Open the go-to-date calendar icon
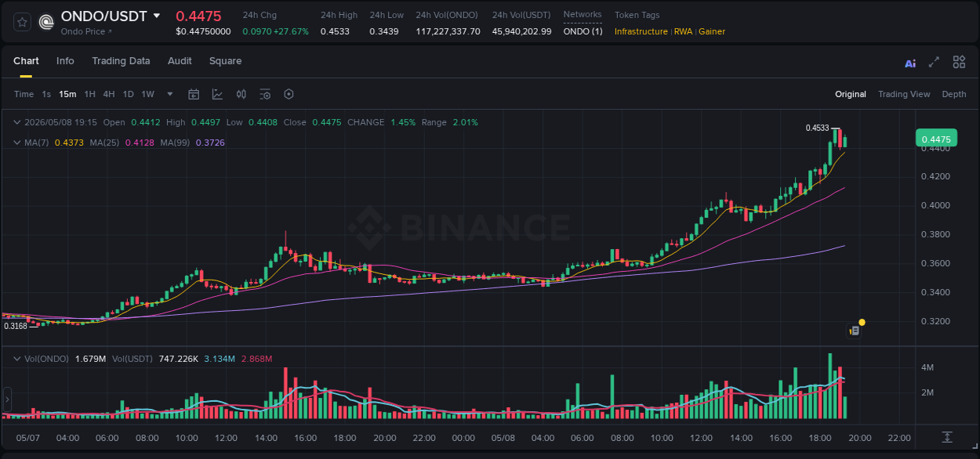 194,94
